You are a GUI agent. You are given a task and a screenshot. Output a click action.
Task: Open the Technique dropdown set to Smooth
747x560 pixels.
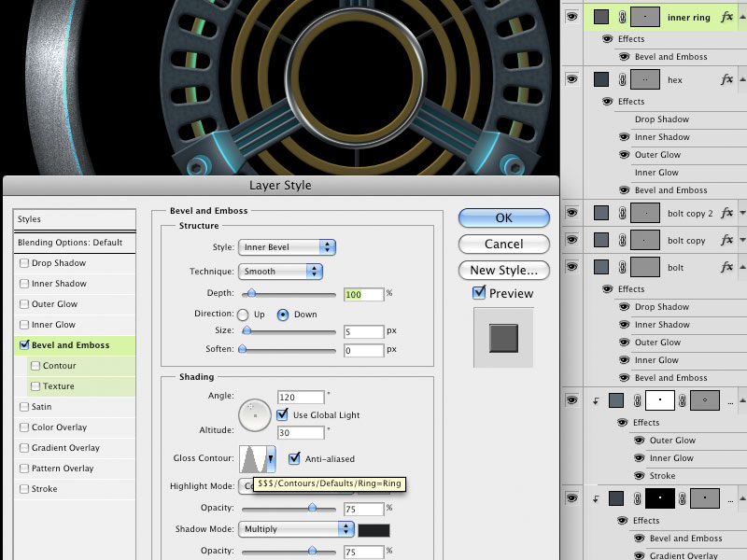[281, 272]
